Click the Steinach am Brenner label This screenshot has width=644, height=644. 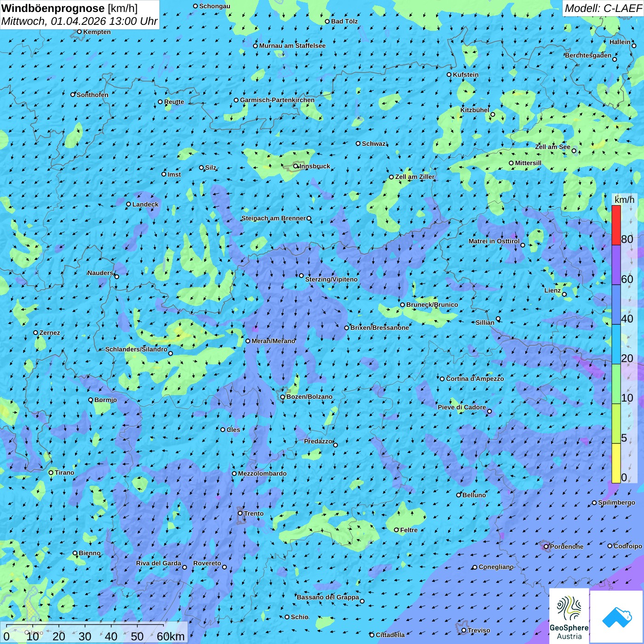[273, 218]
